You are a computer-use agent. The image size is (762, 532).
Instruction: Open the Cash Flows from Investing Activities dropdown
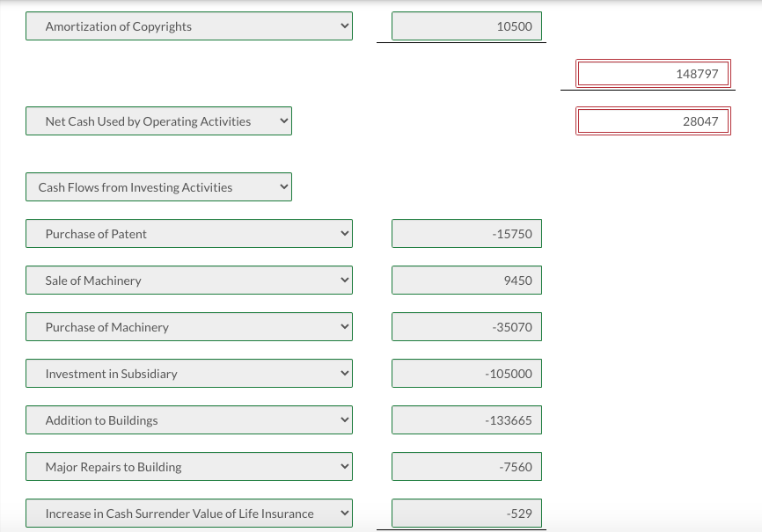pos(158,187)
